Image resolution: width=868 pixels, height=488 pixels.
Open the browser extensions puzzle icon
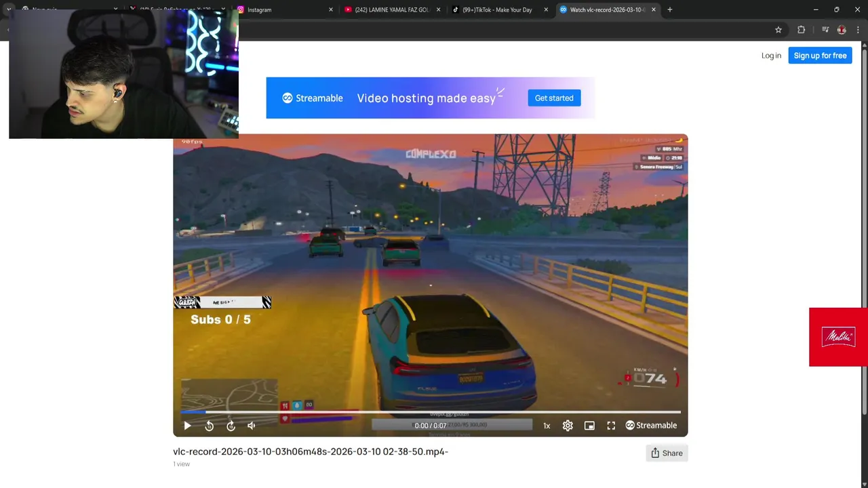pos(802,30)
